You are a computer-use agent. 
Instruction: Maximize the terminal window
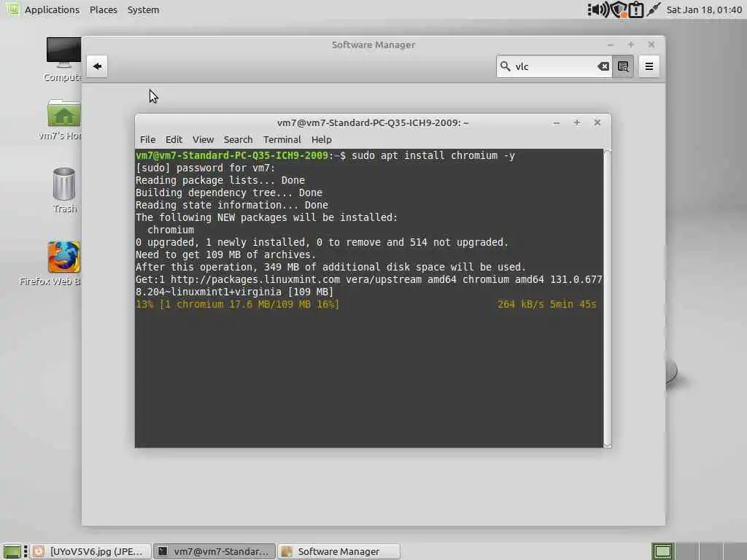[x=577, y=122]
